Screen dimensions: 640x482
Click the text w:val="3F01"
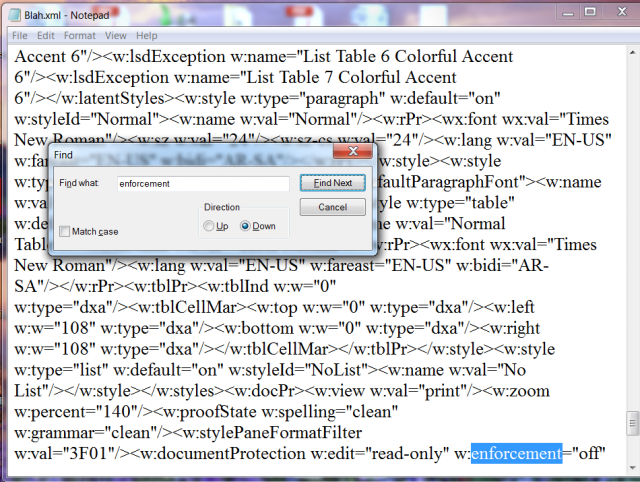tap(64, 454)
